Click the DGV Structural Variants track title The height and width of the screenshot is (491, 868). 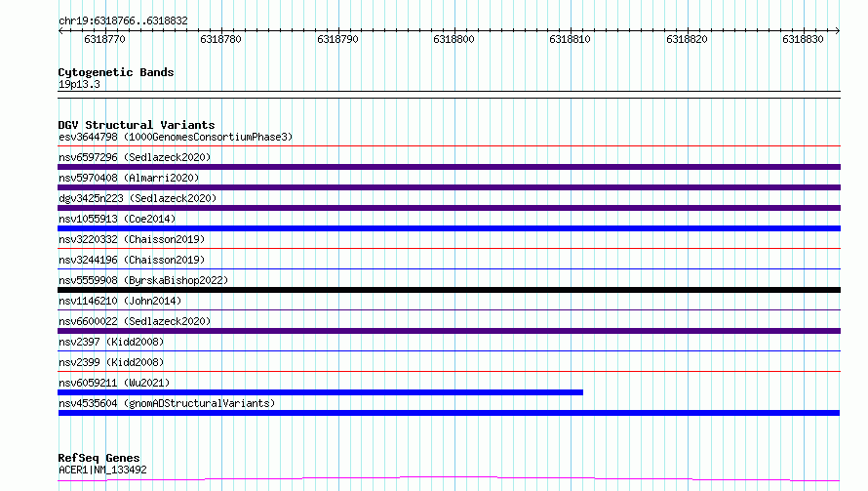click(x=137, y=125)
